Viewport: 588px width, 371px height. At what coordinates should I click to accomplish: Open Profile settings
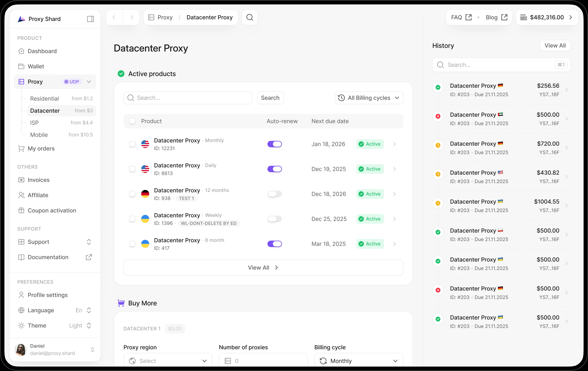coord(55,295)
